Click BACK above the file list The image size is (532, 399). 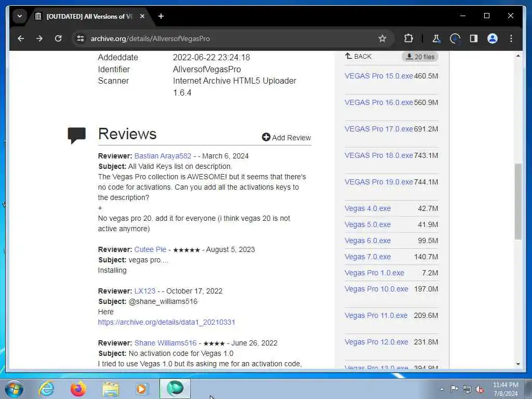coord(358,57)
